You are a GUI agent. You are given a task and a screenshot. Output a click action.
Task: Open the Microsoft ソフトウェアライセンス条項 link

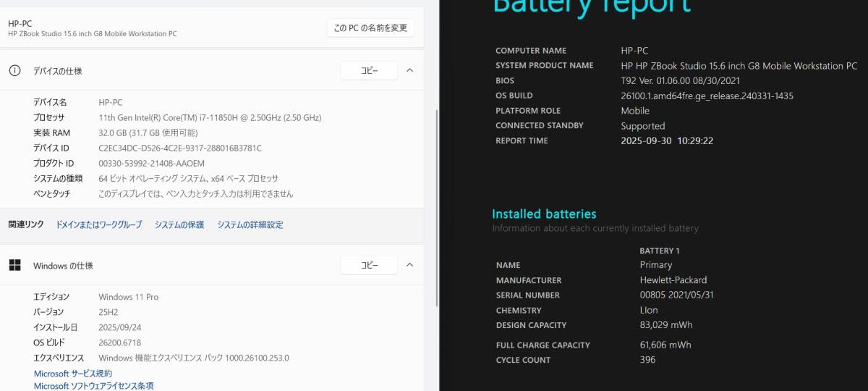point(94,386)
